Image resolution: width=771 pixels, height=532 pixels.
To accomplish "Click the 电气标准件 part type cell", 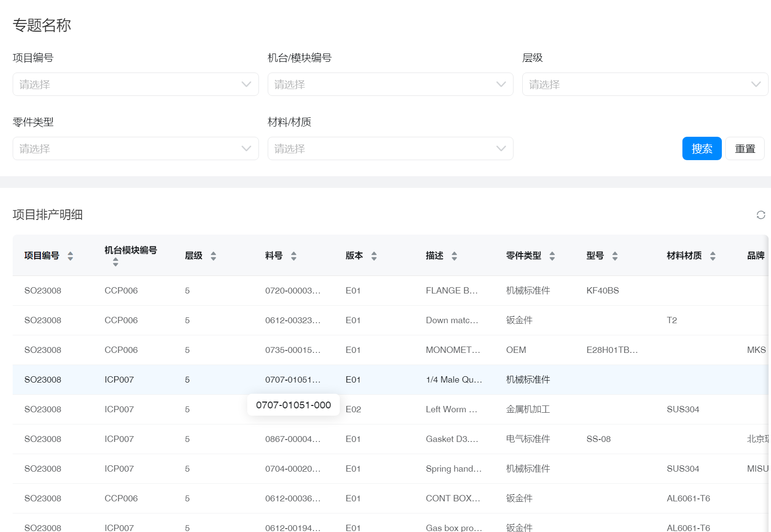I will pos(528,439).
